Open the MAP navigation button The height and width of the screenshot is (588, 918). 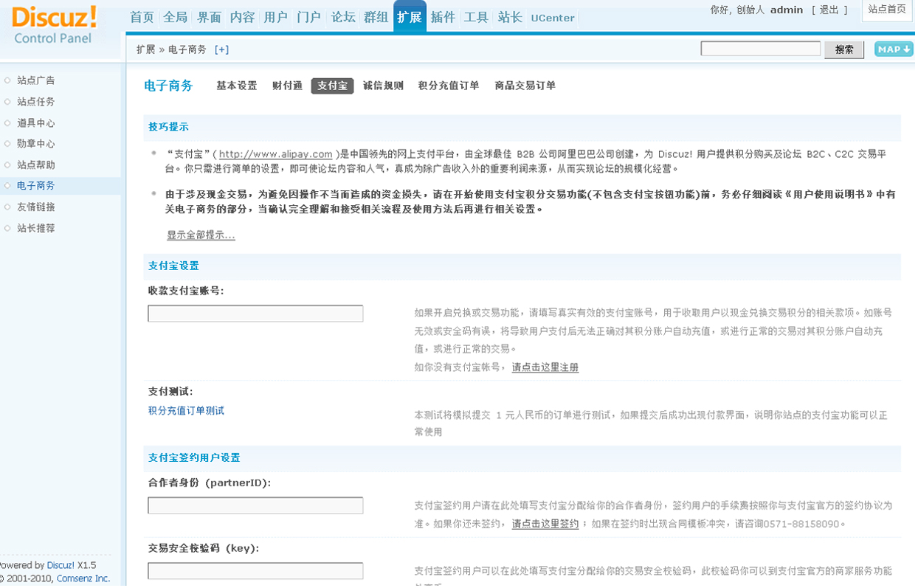point(894,49)
